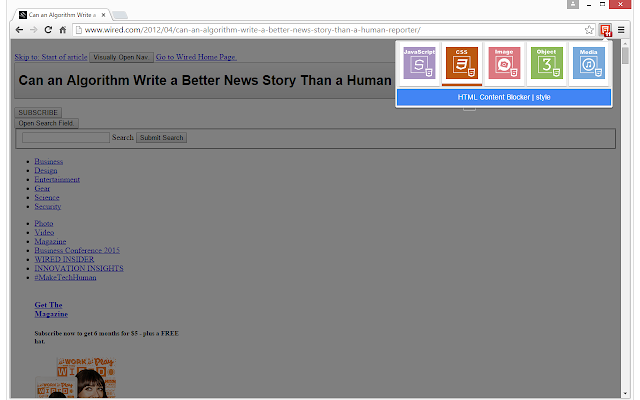Close the Can an Algorithm Write tab
This screenshot has width=640, height=400.
click(103, 15)
